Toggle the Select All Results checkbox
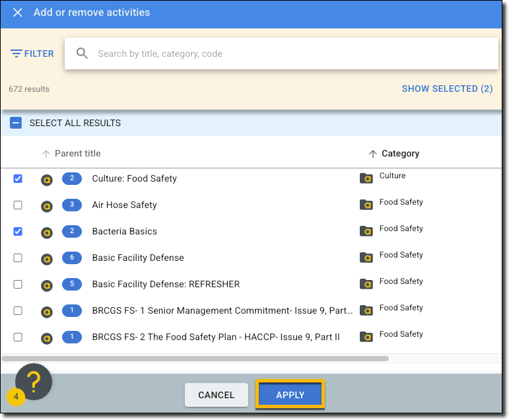The image size is (509, 420). pyautogui.click(x=16, y=123)
